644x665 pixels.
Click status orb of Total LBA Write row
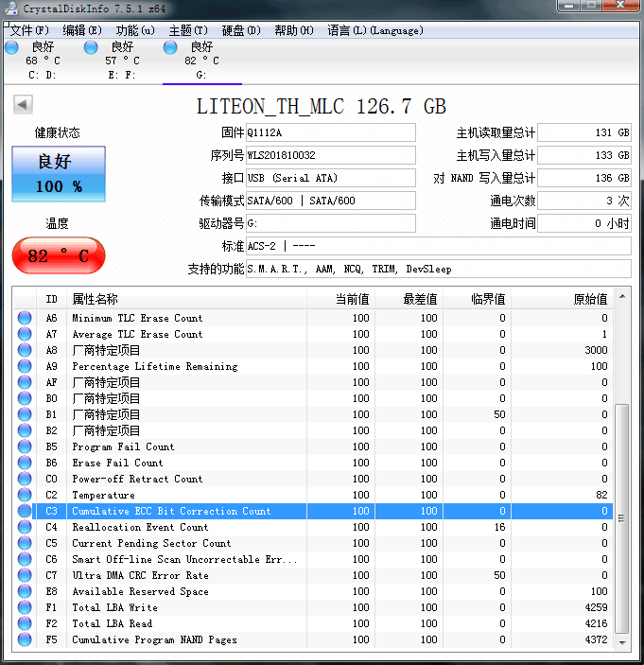[25, 607]
